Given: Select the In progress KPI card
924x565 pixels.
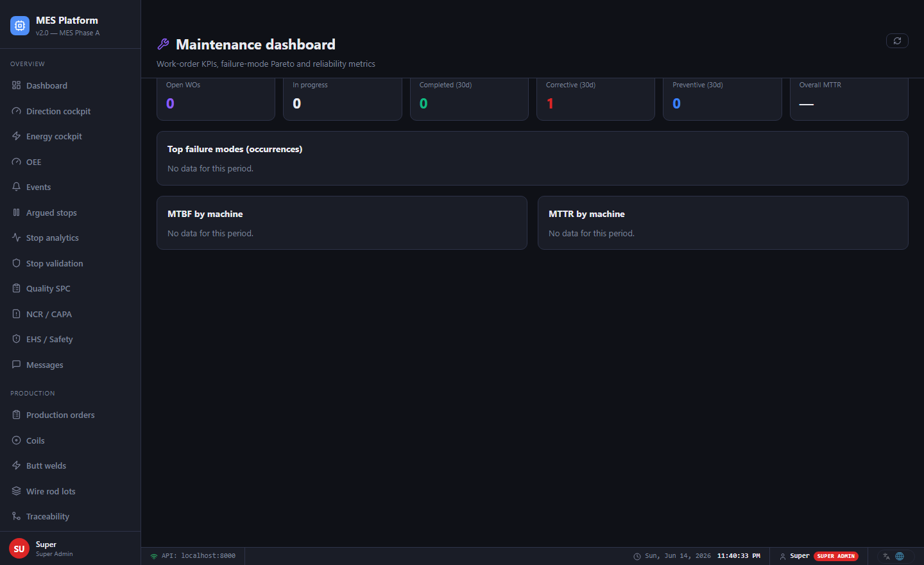Looking at the screenshot, I should (x=343, y=99).
